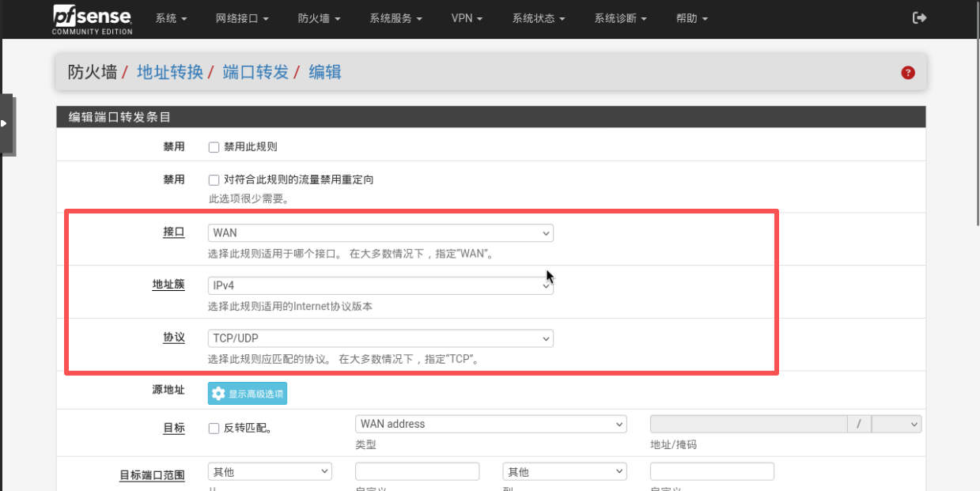
Task: Toggle the 反转匹配 checkbox for 目标
Action: pyautogui.click(x=214, y=429)
